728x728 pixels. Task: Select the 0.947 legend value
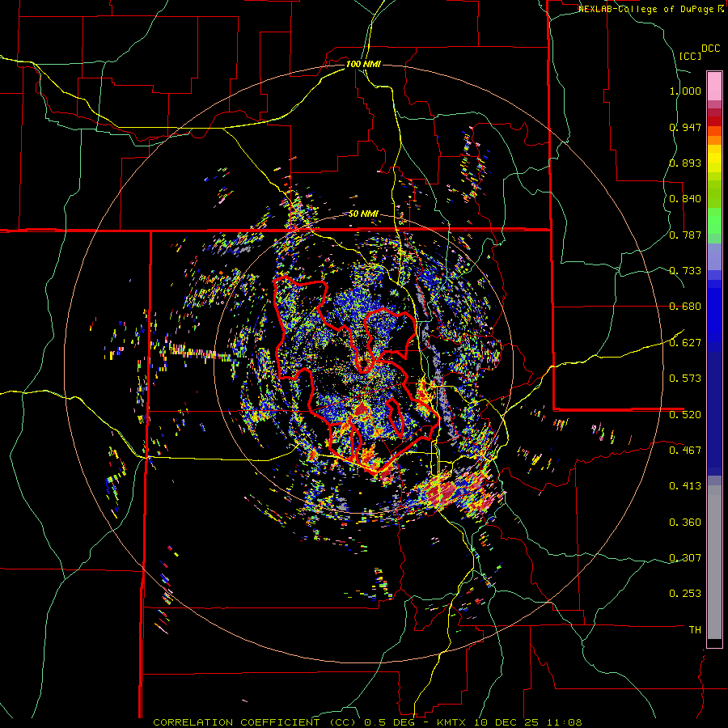(x=685, y=127)
